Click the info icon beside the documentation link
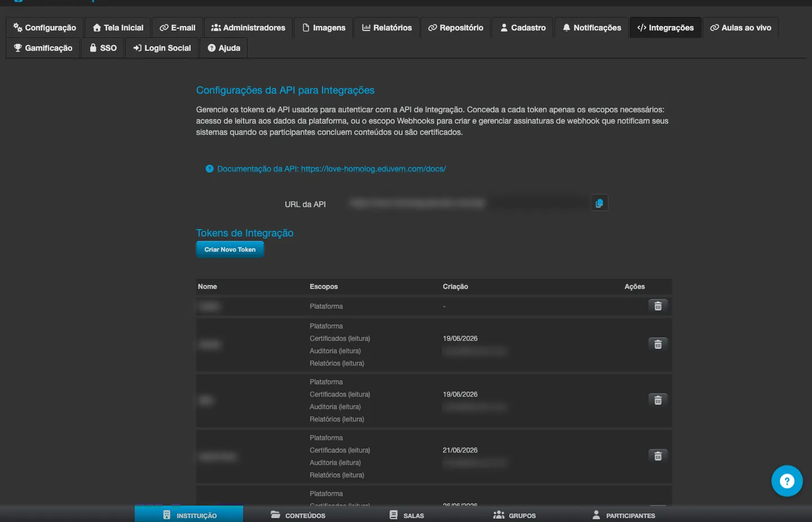The height and width of the screenshot is (522, 812). tap(210, 169)
